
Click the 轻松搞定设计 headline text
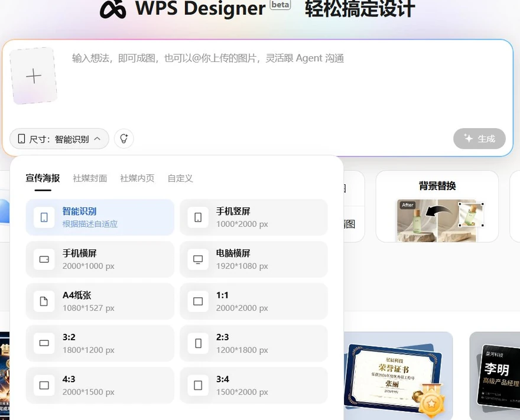[360, 9]
